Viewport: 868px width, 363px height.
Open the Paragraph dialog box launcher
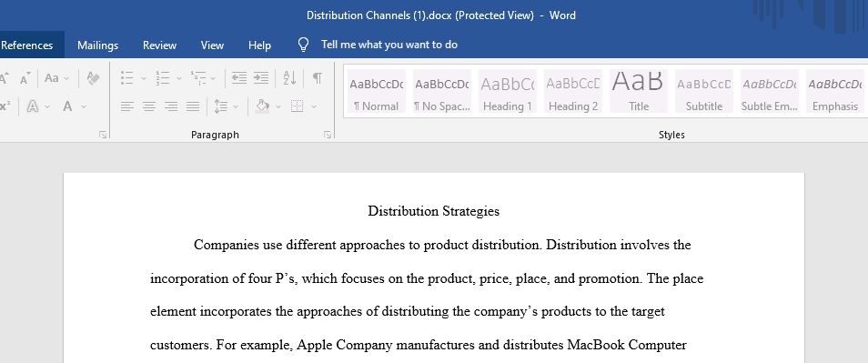(328, 135)
